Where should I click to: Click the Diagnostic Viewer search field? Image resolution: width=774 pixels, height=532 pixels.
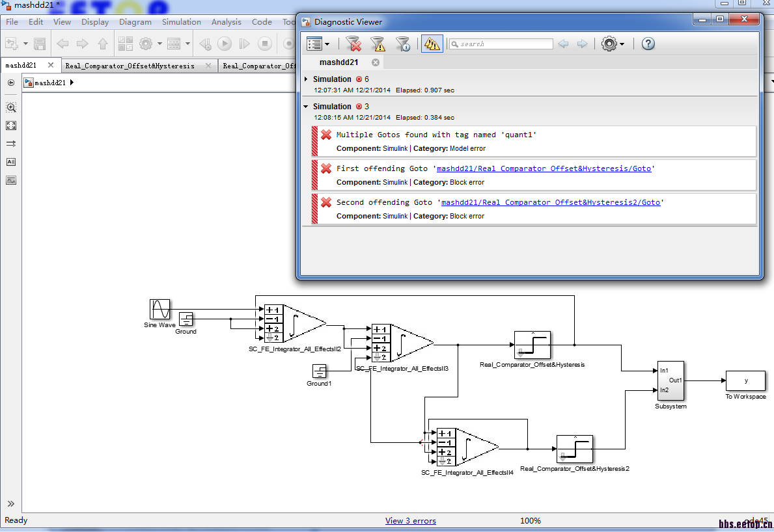(x=504, y=44)
